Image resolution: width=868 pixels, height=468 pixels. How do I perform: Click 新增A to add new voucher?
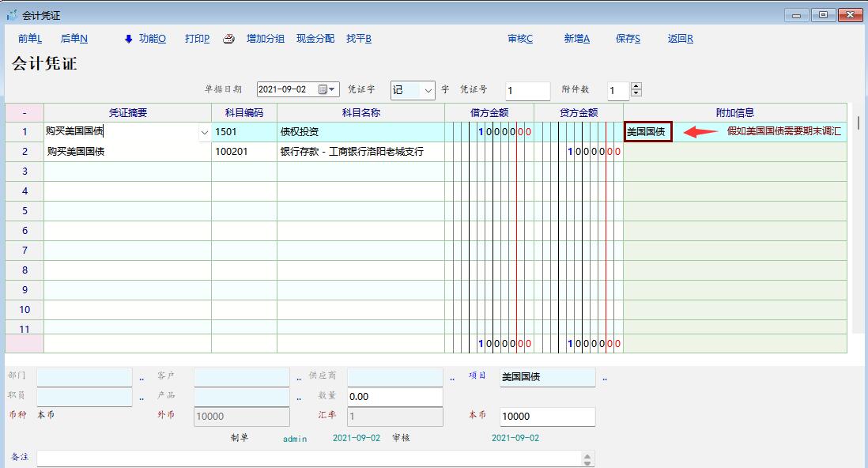coord(576,39)
